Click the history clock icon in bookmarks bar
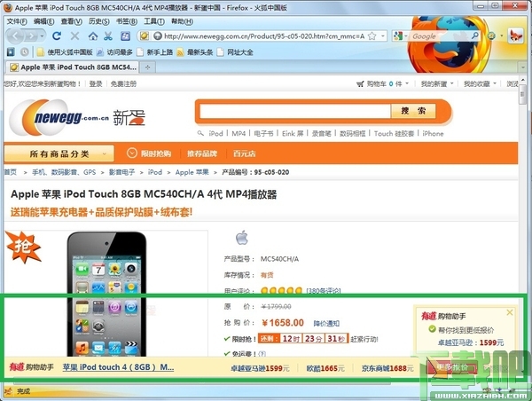532x401 pixels. click(x=25, y=52)
